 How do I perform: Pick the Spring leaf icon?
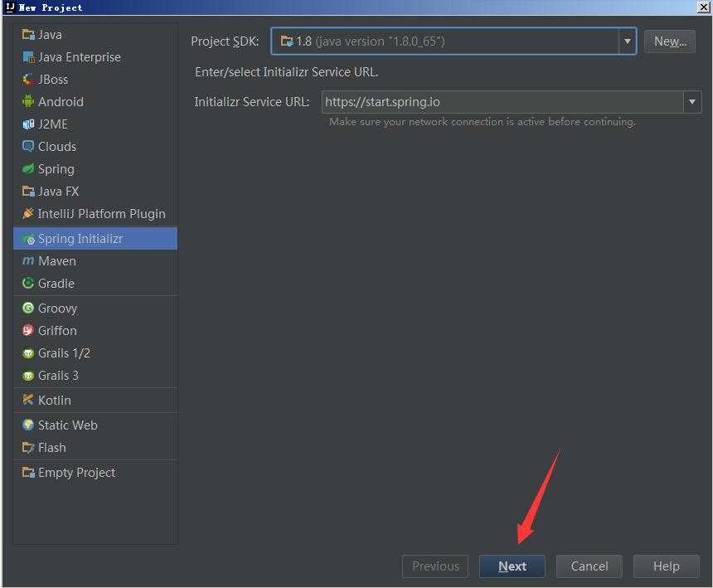point(28,168)
